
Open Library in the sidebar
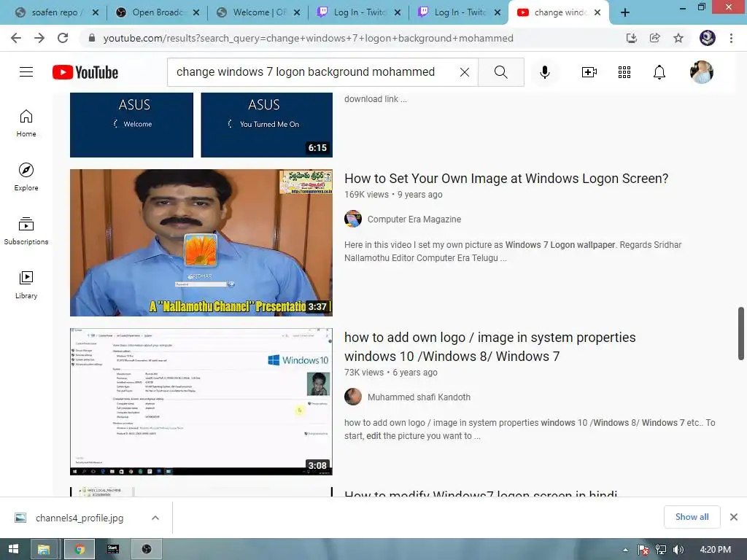point(26,285)
